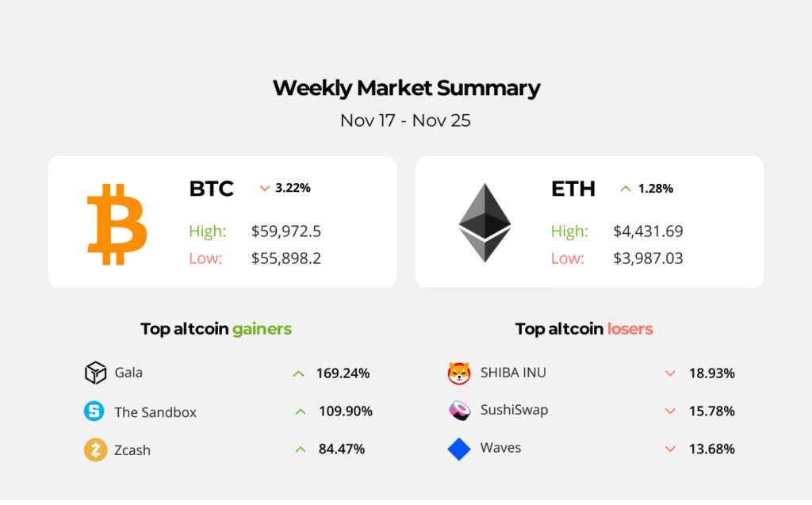Select the Gala cube icon
Viewport: 812px width, 505px height.
(x=95, y=373)
